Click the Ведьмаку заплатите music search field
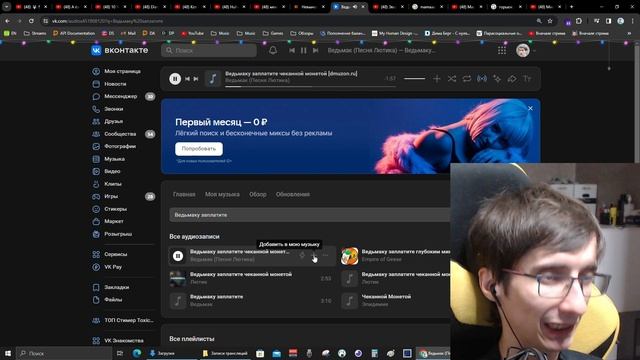 [x=310, y=215]
